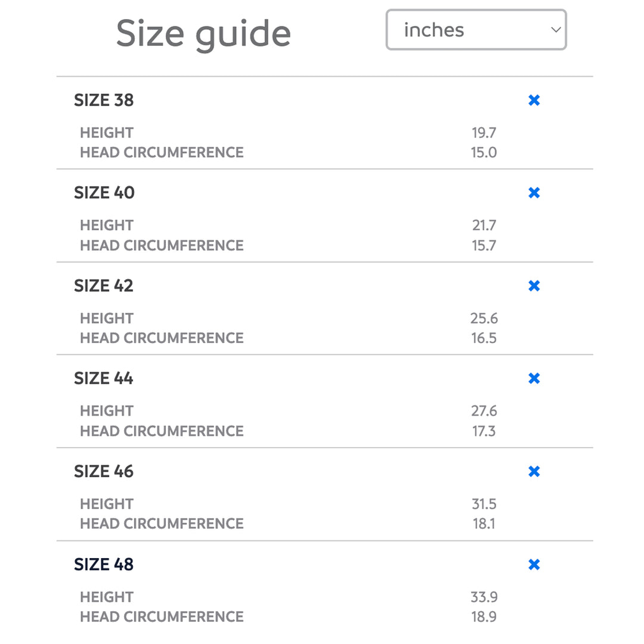Select the SIZE 44 heading

click(104, 378)
